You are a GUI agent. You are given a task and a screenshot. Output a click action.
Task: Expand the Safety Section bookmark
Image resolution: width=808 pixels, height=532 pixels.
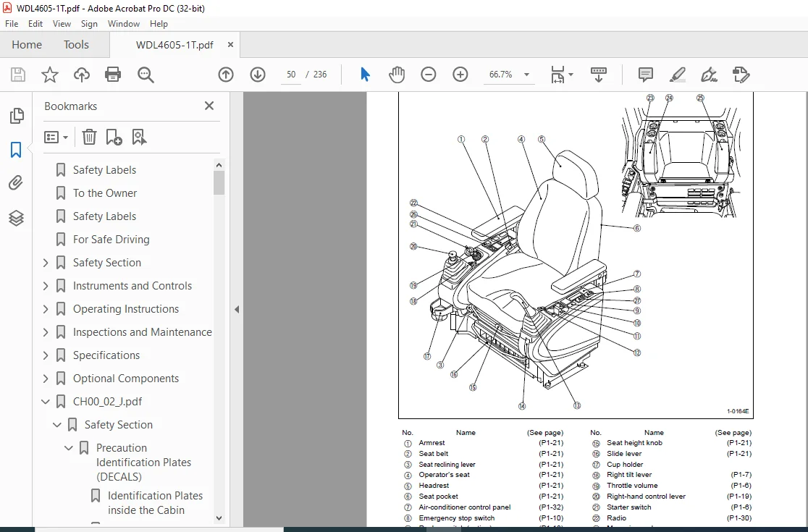(x=46, y=263)
